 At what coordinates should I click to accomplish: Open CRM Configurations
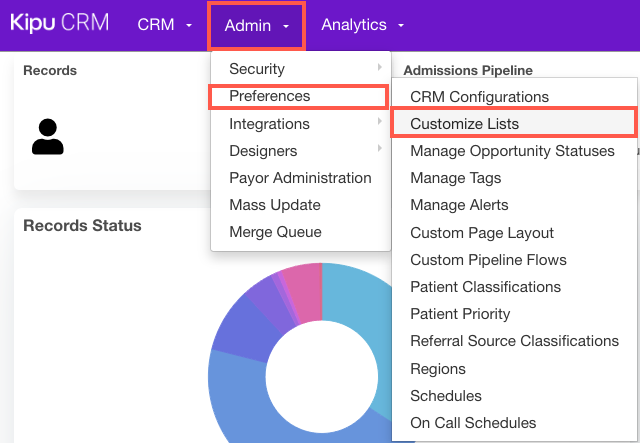pos(479,97)
